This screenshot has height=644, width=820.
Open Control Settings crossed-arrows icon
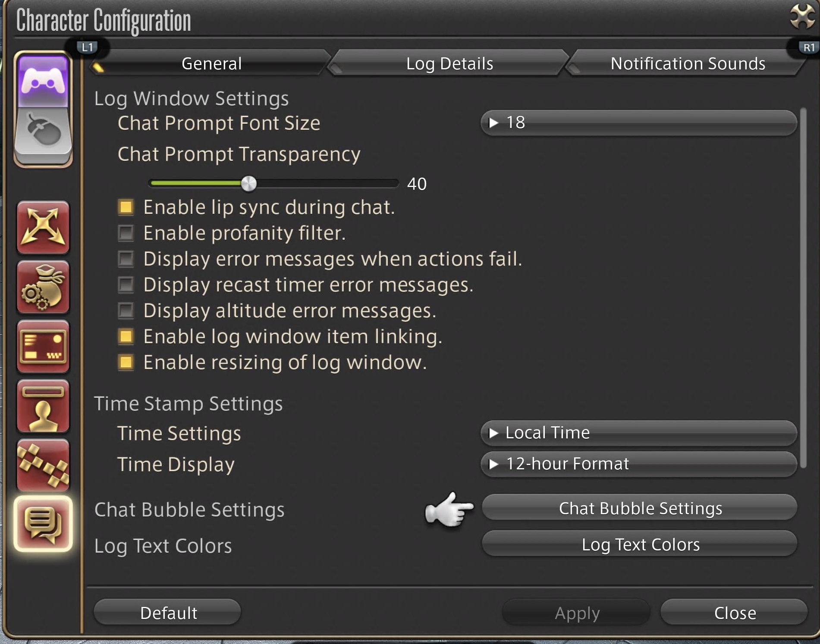pyautogui.click(x=43, y=227)
